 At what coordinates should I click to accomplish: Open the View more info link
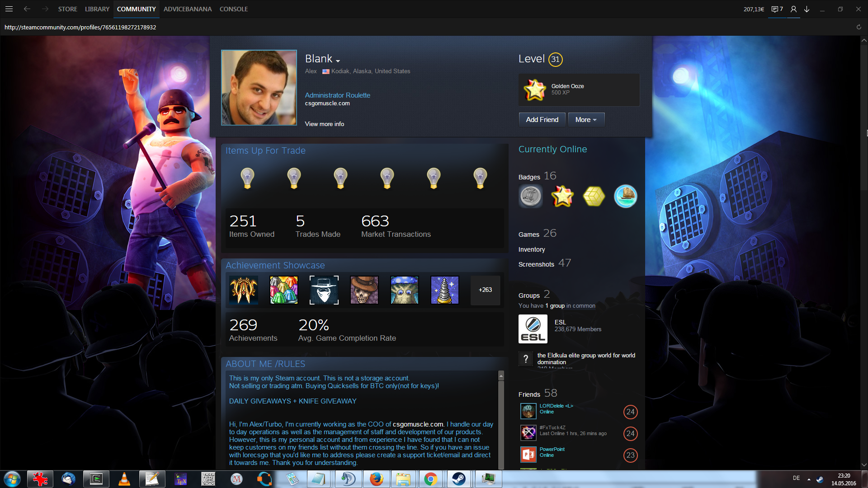(x=324, y=124)
